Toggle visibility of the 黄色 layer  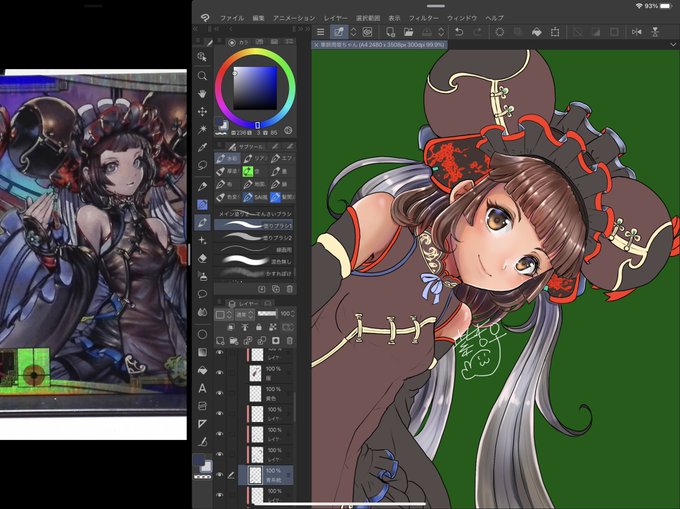tap(219, 393)
